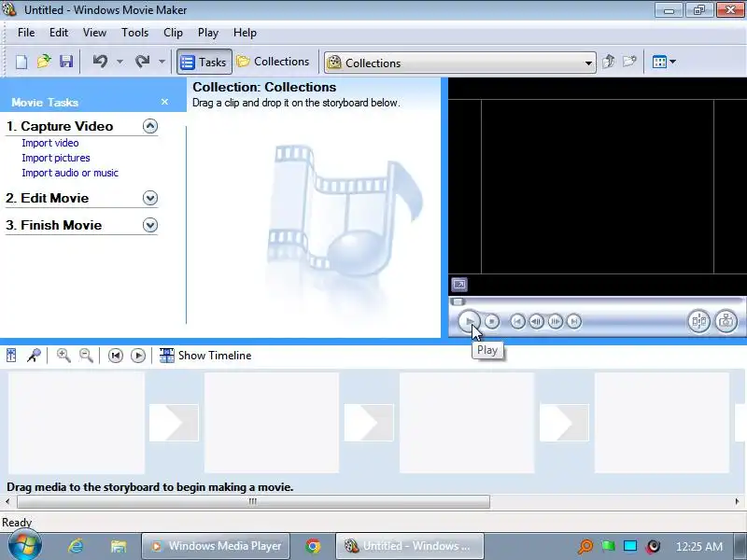Screen dimensions: 747x560
Task: Click Import audio or music link
Action: pyautogui.click(x=70, y=173)
